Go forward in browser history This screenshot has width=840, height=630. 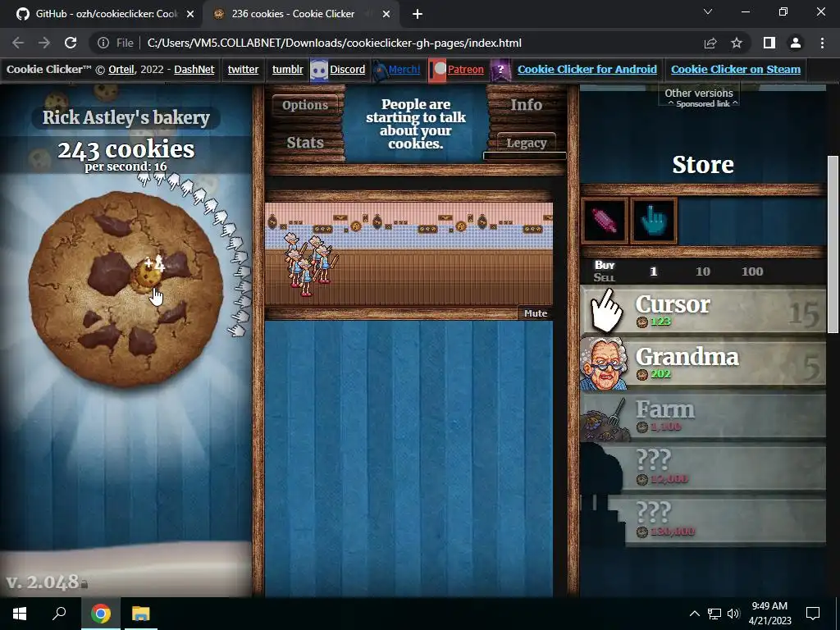coord(44,43)
